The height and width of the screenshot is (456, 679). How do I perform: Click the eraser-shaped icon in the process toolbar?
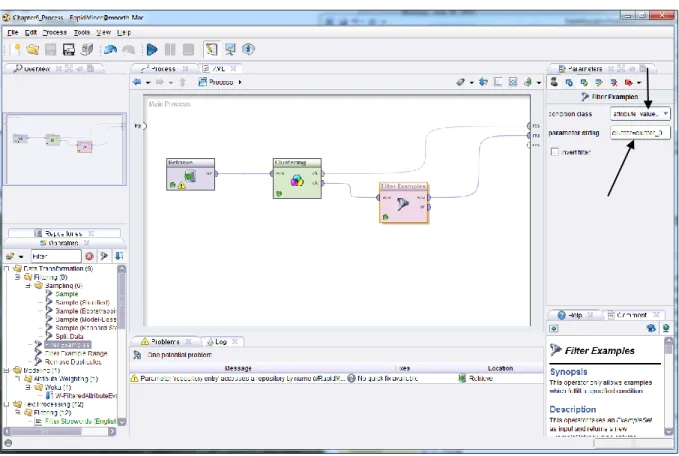pyautogui.click(x=460, y=82)
